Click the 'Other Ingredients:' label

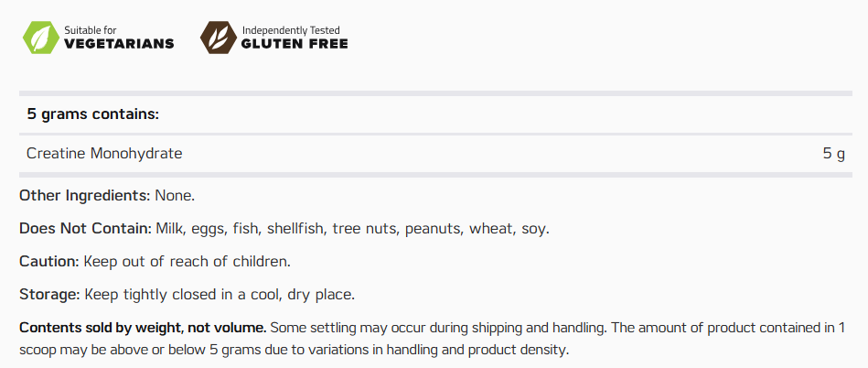pos(85,195)
